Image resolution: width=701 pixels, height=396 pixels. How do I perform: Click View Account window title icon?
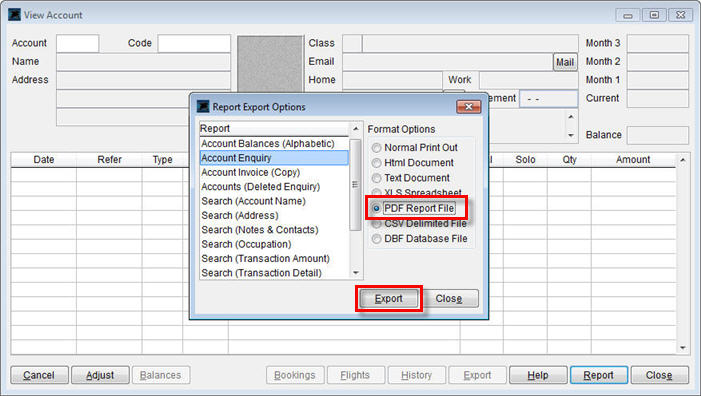click(x=14, y=15)
